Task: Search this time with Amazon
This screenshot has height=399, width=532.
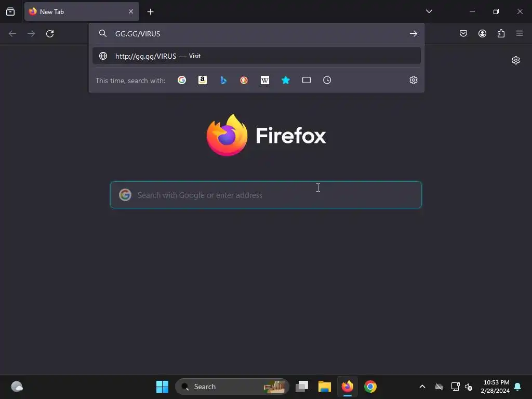Action: point(203,80)
